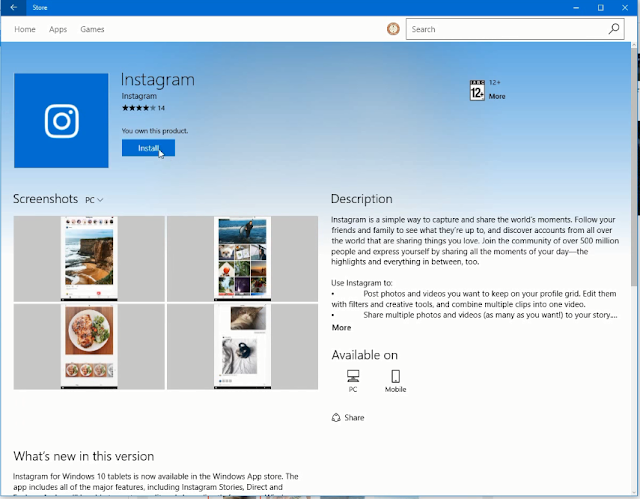
Task: Close the Store window
Action: tap(625, 7)
